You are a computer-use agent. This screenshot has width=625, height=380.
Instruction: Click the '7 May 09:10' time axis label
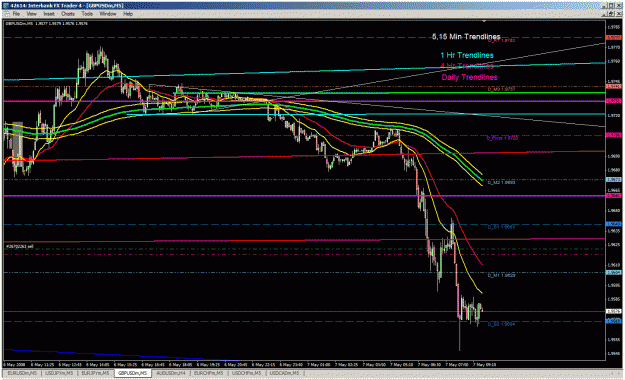485,364
